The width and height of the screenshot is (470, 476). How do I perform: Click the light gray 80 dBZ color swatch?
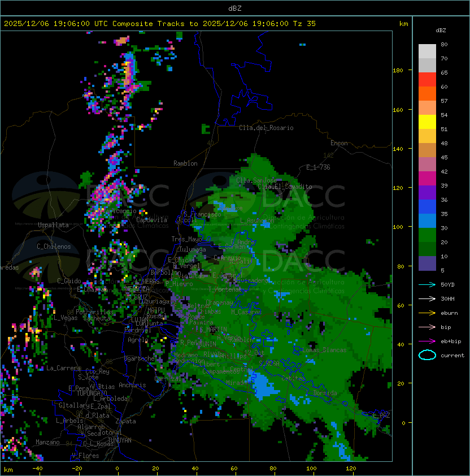coord(427,51)
